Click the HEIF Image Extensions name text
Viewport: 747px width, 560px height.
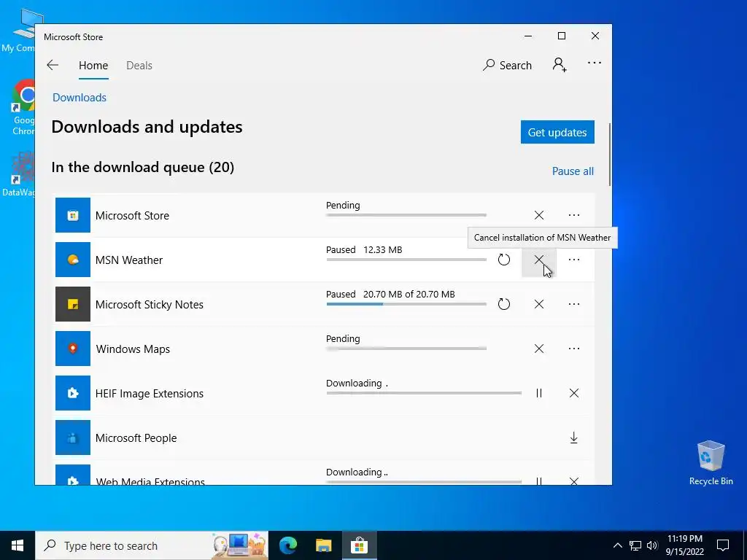pyautogui.click(x=149, y=394)
